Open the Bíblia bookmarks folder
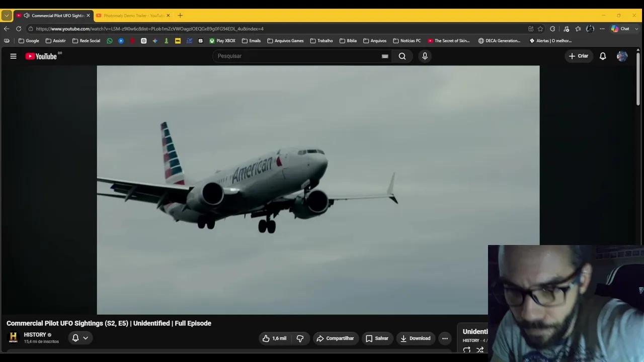This screenshot has width=644, height=362. coord(348,41)
